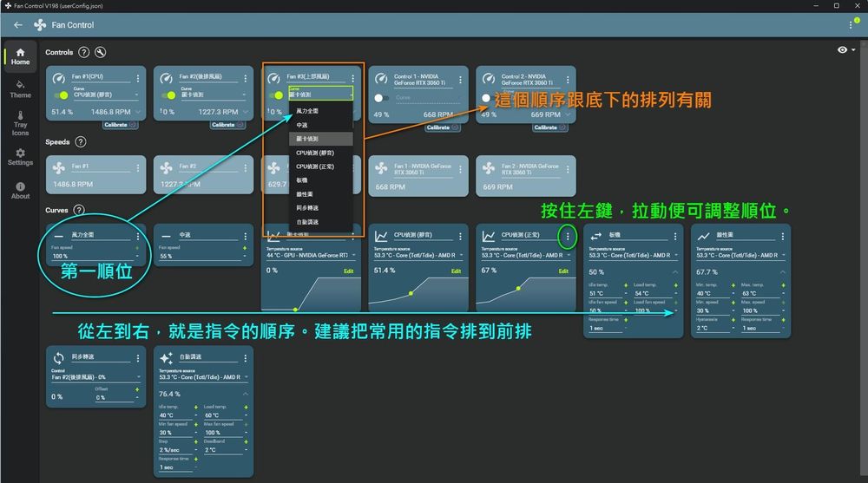Screen dimensions: 868x483
Task: Open the Fan #1 speed card options menu
Action: (x=138, y=168)
